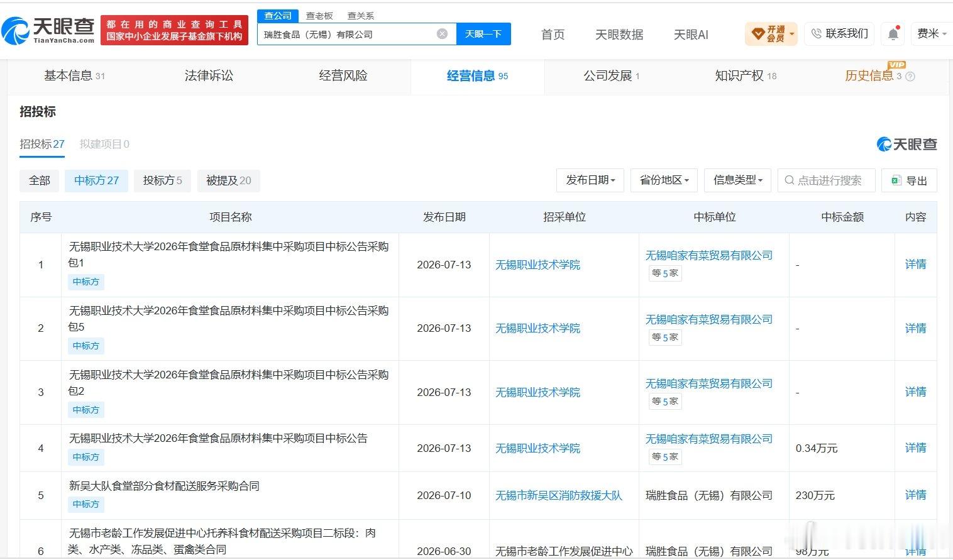The image size is (953, 560).
Task: Click the magnifier icon in table search
Action: pos(790,180)
